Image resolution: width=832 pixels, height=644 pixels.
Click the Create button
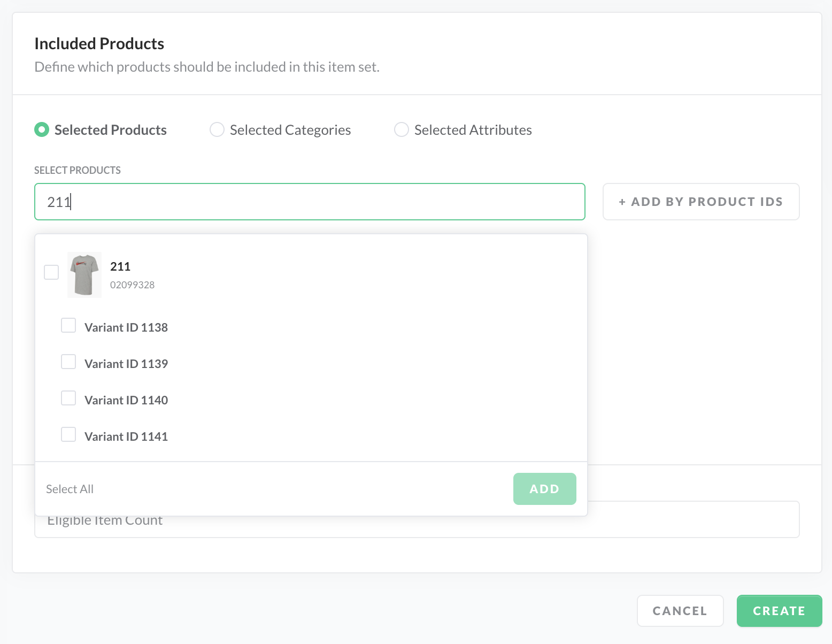coord(779,611)
